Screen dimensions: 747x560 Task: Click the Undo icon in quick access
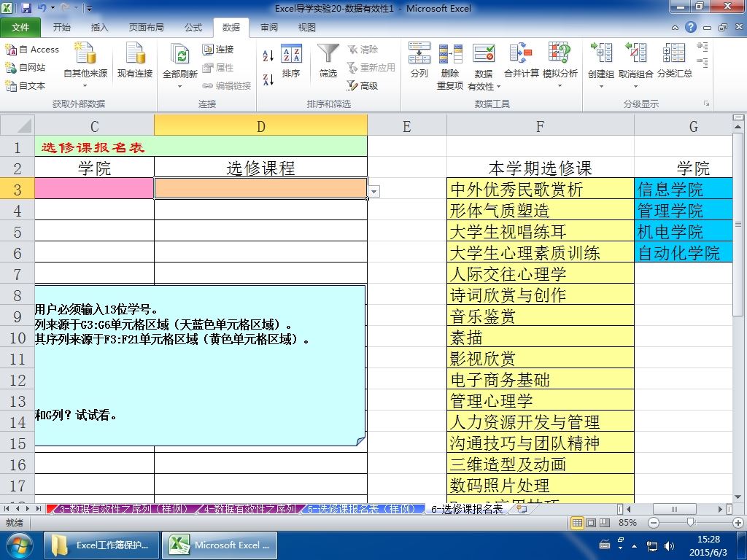[x=42, y=8]
